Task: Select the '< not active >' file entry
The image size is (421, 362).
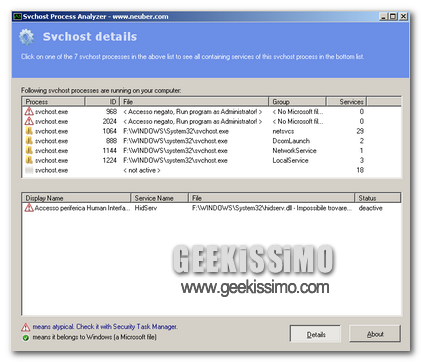Action: tap(142, 170)
